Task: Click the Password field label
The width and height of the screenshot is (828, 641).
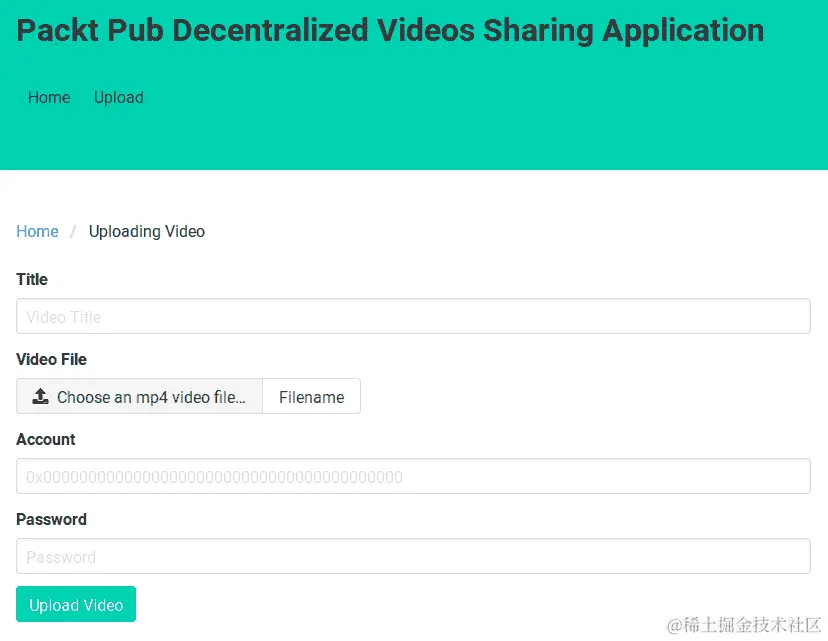Action: tap(51, 520)
